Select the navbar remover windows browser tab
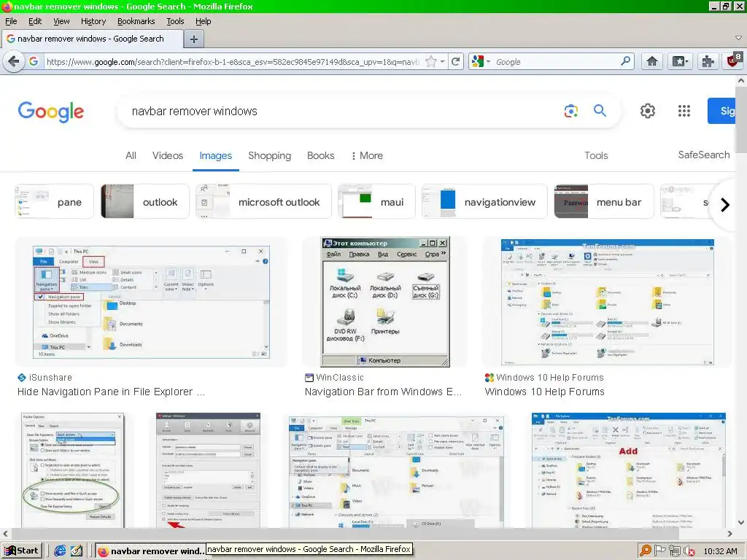Screen dimensions: 747x560 pos(93,39)
